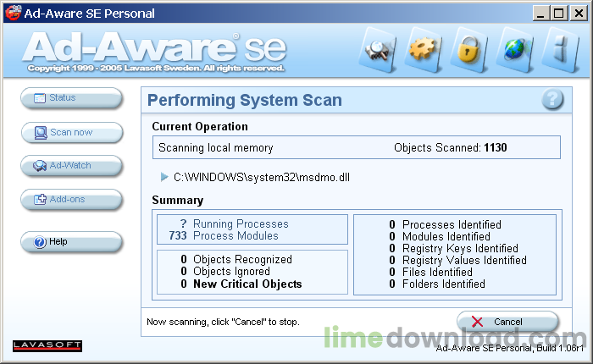Click the 'Registry Keys Identified' entry
The height and width of the screenshot is (364, 593).
pos(453,248)
